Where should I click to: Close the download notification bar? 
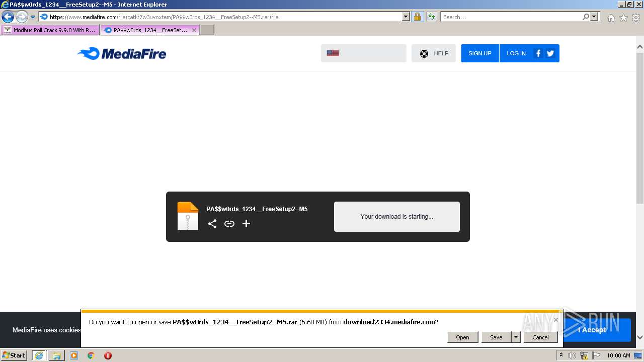(x=556, y=320)
